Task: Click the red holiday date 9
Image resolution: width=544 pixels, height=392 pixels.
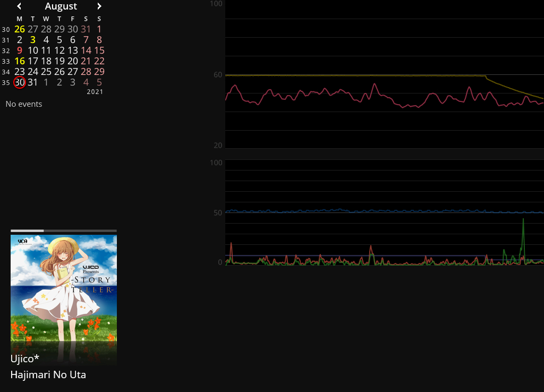Action: pos(20,50)
